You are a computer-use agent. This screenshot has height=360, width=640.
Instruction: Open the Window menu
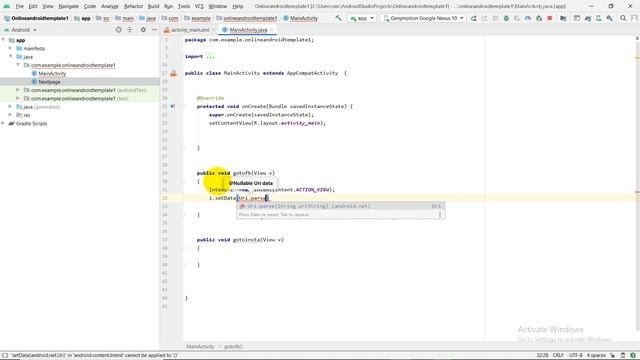click(218, 7)
